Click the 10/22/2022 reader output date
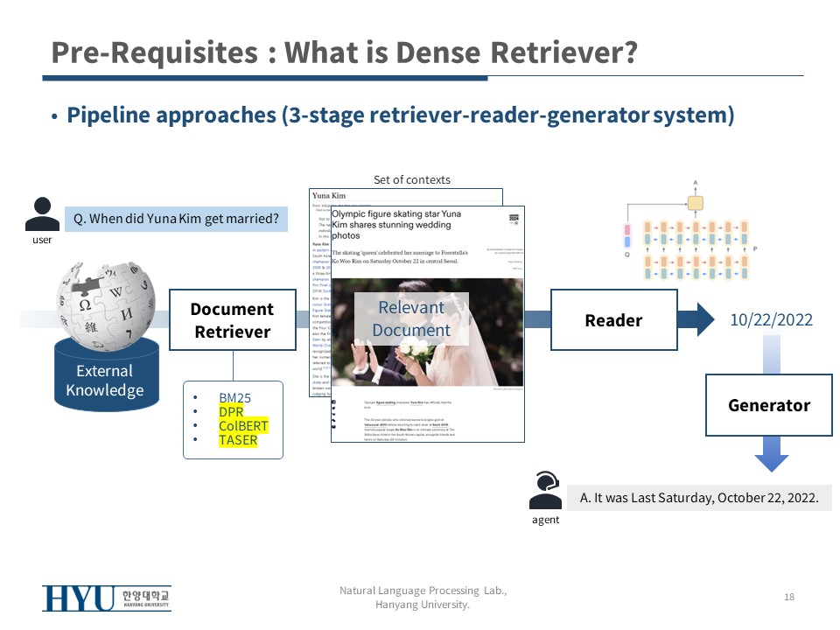 [x=771, y=320]
